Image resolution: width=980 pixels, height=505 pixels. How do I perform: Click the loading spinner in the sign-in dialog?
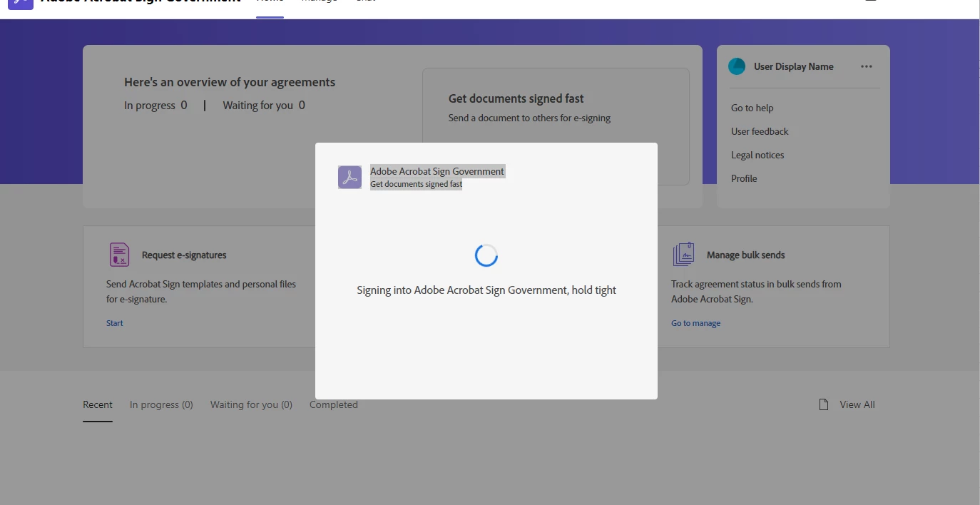click(x=486, y=255)
